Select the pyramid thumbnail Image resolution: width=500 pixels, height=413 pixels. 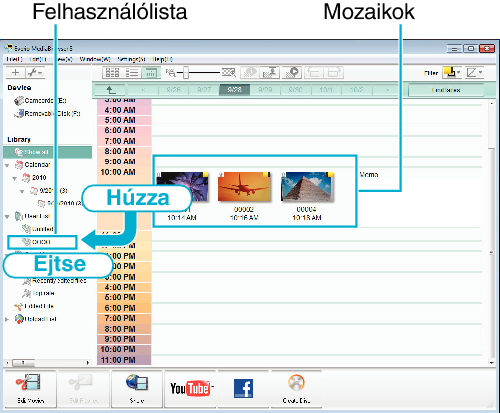[x=307, y=187]
